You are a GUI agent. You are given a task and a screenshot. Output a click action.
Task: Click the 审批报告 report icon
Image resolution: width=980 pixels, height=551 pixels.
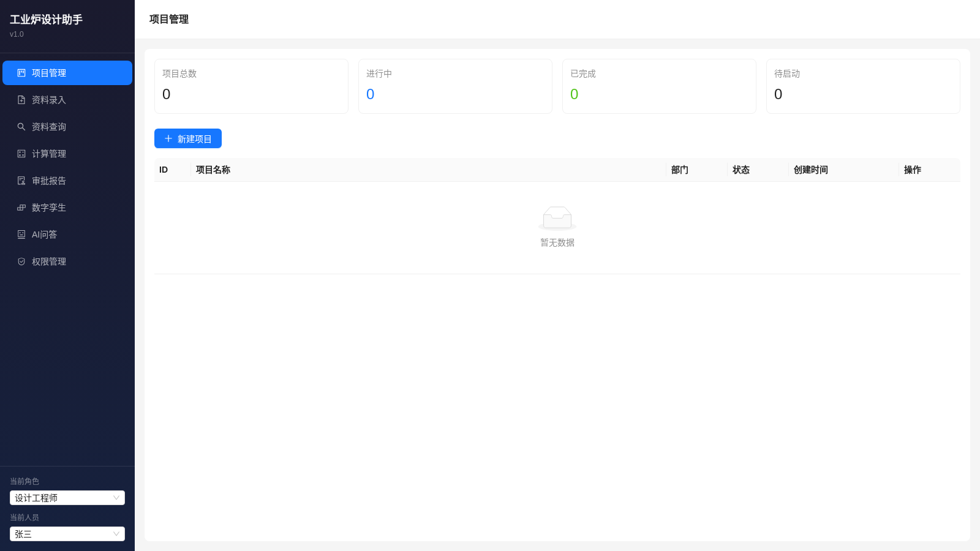[21, 181]
